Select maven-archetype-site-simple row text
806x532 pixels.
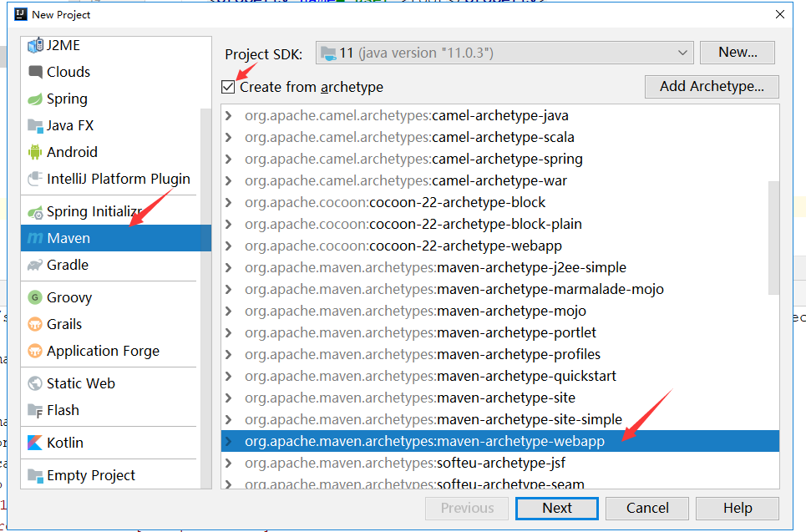(433, 419)
